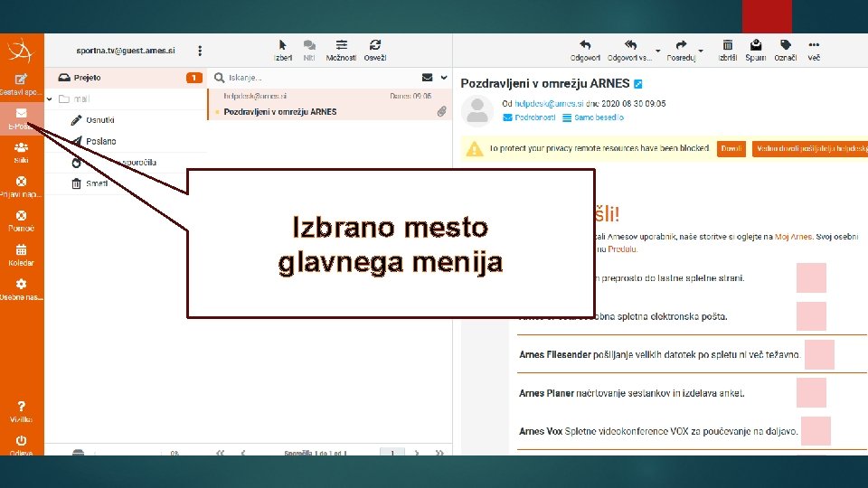Open the Označi tag menu

tap(785, 51)
